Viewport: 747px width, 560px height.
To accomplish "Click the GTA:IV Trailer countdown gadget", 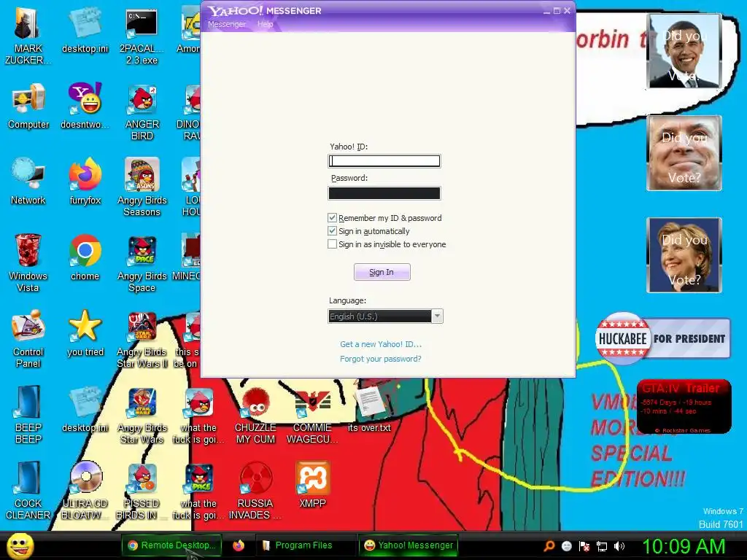I will click(x=684, y=406).
